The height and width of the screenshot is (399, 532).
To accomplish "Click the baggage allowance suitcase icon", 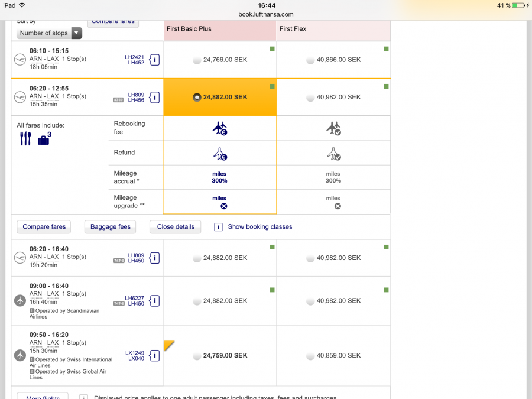I will pyautogui.click(x=44, y=139).
